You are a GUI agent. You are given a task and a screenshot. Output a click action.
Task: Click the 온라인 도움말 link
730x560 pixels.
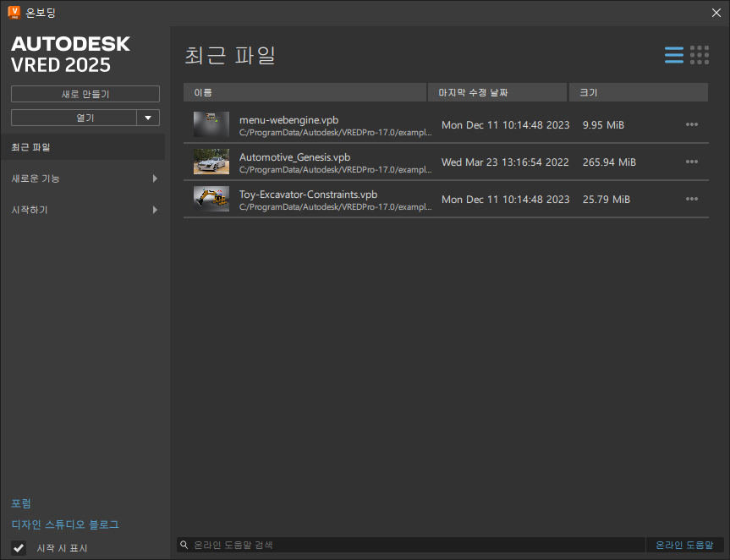click(684, 545)
